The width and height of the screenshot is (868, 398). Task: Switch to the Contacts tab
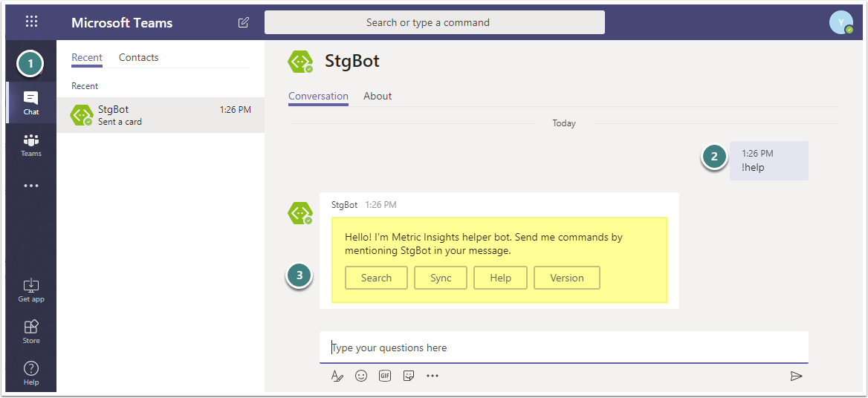coord(138,57)
